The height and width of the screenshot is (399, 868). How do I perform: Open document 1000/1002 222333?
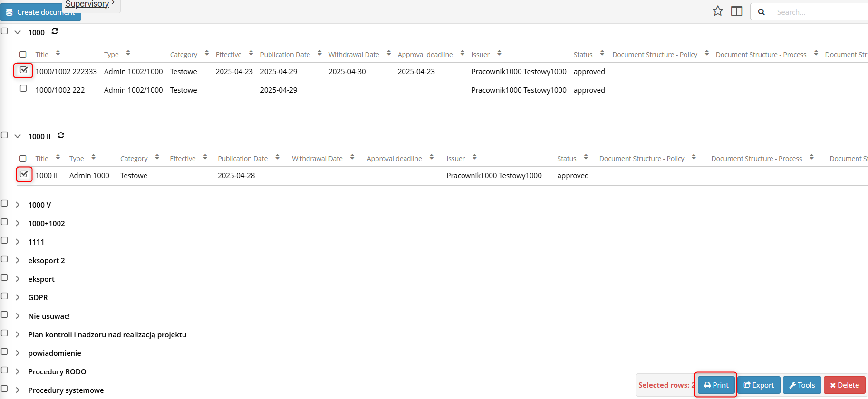pyautogui.click(x=66, y=71)
